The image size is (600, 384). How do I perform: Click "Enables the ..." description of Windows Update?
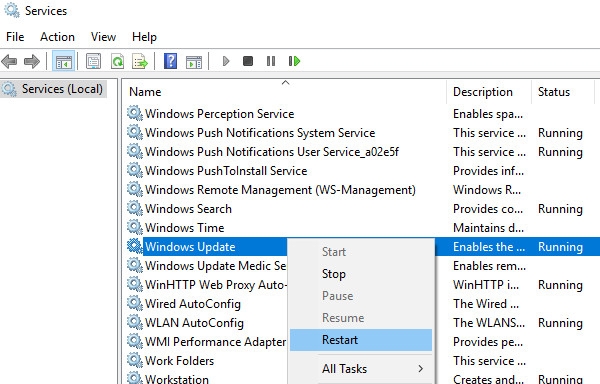(x=489, y=247)
